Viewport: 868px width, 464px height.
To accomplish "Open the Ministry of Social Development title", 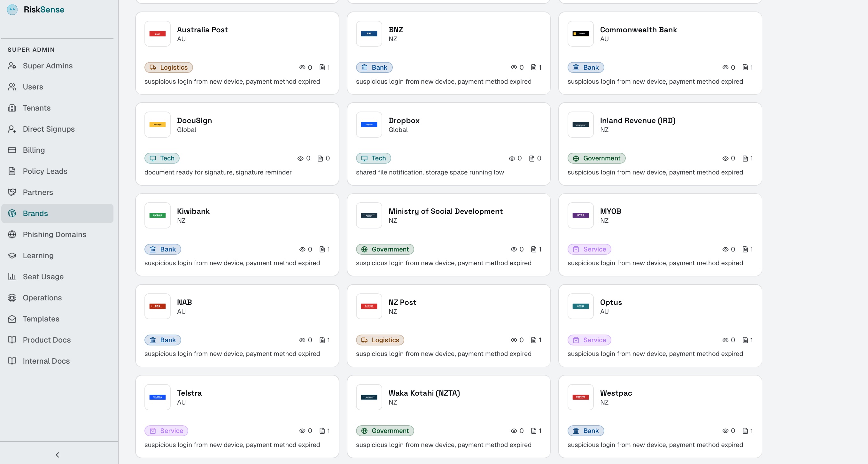I will tap(446, 211).
